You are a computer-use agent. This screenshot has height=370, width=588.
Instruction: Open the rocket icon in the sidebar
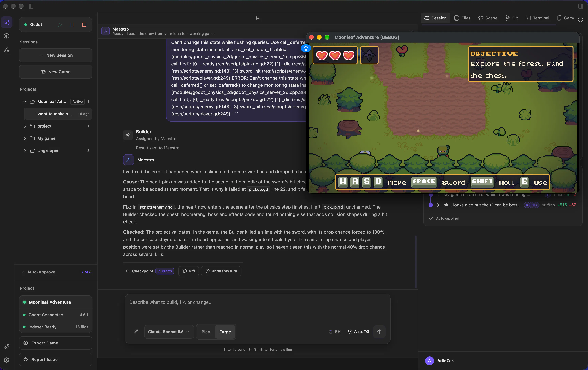[x=7, y=346]
